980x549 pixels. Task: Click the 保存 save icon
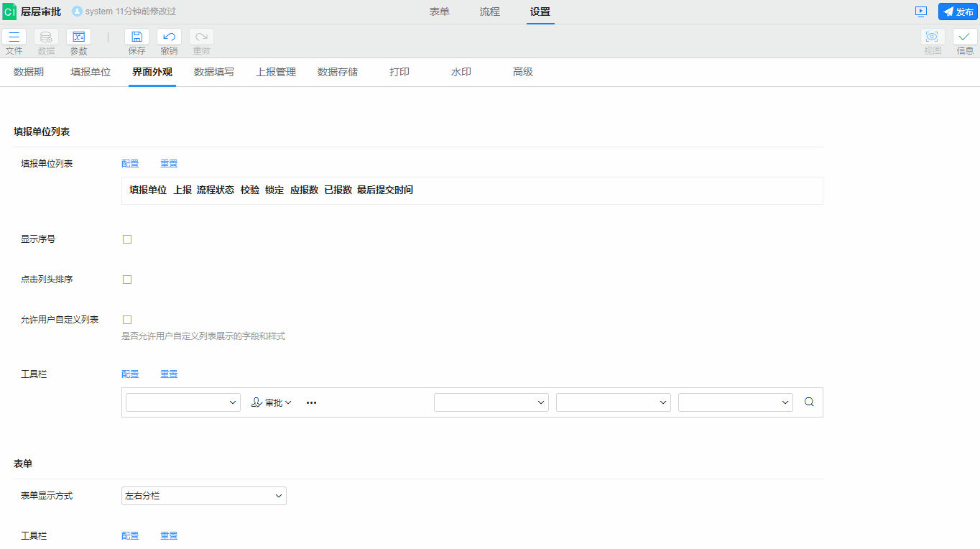coord(137,37)
